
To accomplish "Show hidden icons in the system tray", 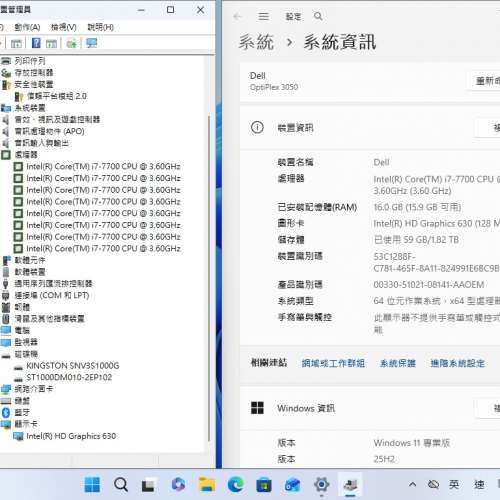I will pos(412,484).
